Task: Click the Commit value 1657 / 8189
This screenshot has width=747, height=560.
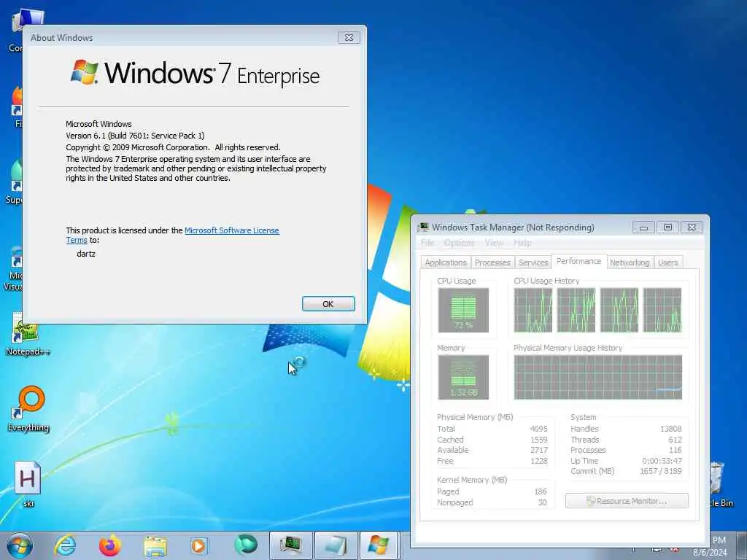Action: point(660,471)
